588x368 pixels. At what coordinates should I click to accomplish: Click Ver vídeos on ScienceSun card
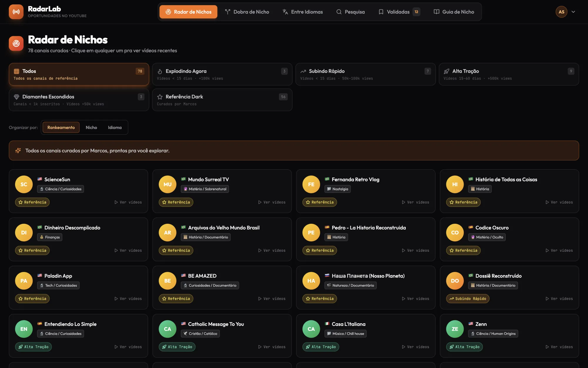pyautogui.click(x=128, y=202)
